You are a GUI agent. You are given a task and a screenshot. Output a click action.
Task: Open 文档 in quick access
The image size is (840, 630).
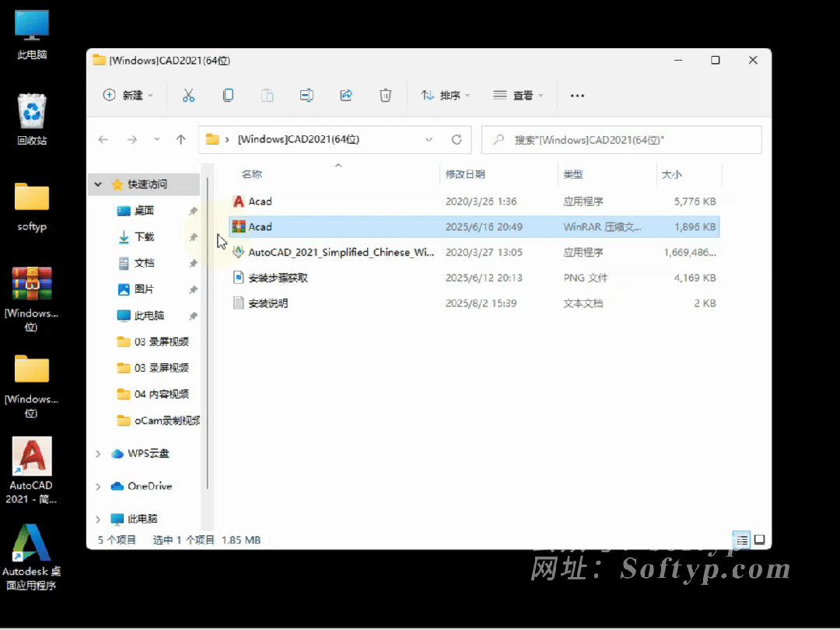click(144, 263)
